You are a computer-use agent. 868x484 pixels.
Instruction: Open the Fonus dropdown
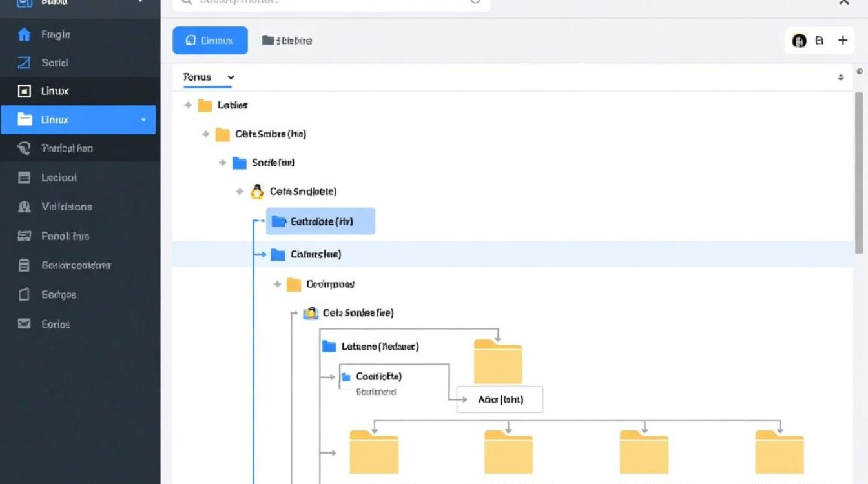coord(209,77)
